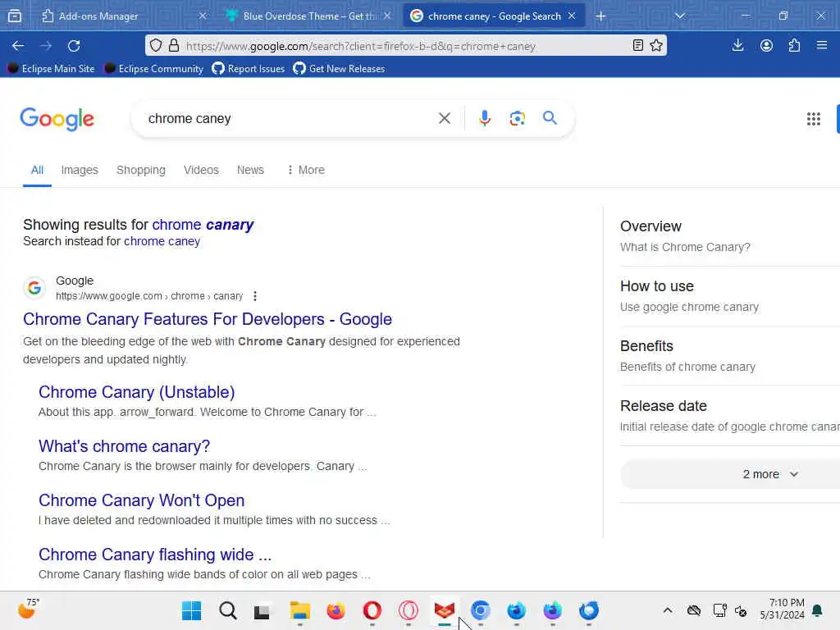The width and height of the screenshot is (840, 630).
Task: Select the All results tab
Action: [x=37, y=170]
